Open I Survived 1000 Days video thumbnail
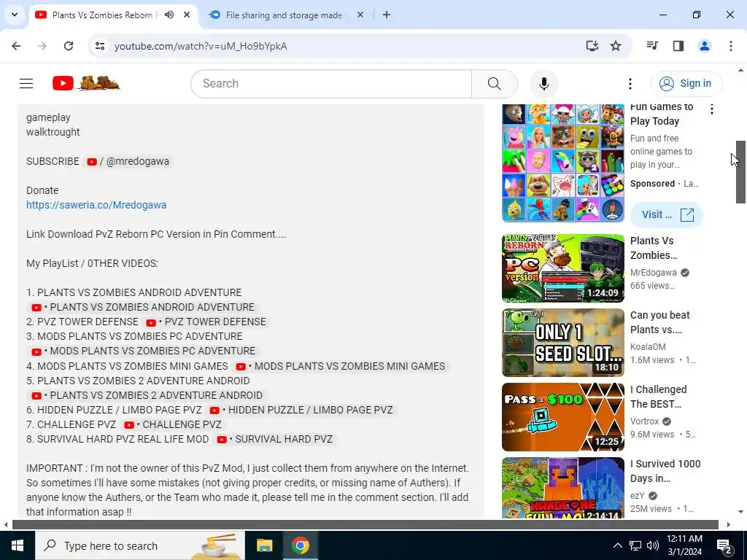 (562, 488)
